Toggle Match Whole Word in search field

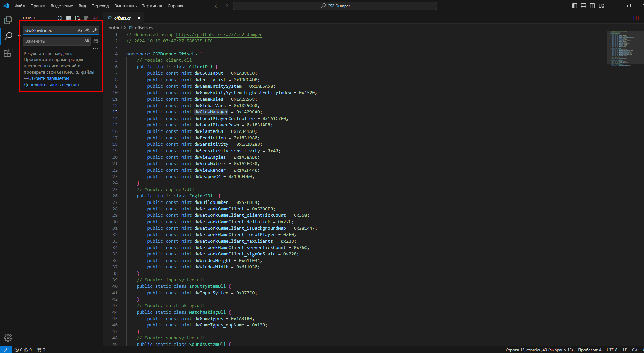click(x=87, y=30)
